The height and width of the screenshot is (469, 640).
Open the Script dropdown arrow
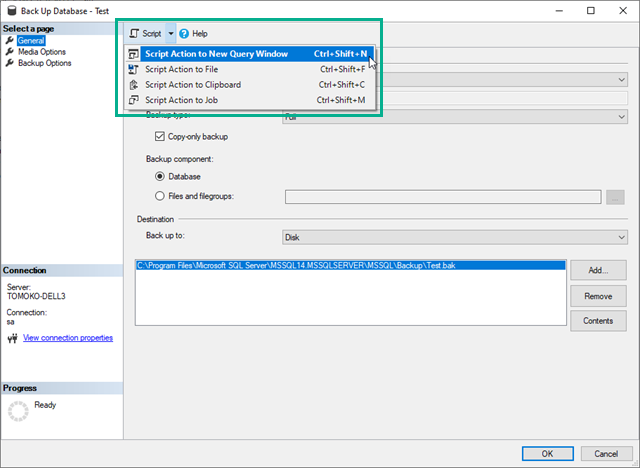(171, 33)
